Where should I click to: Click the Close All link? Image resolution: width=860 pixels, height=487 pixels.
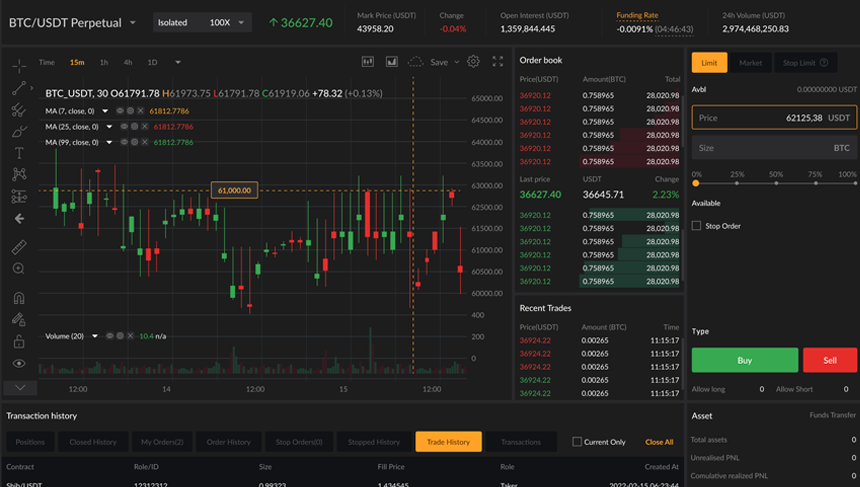[x=659, y=442]
